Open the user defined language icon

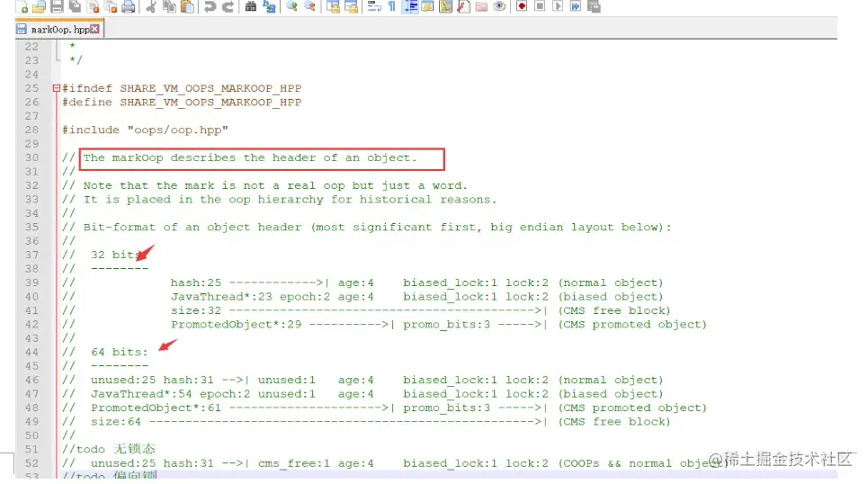tap(427, 6)
